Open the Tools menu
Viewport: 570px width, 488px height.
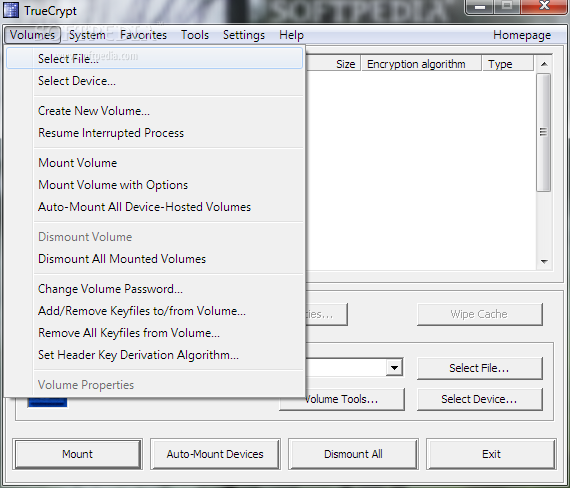pyautogui.click(x=195, y=35)
